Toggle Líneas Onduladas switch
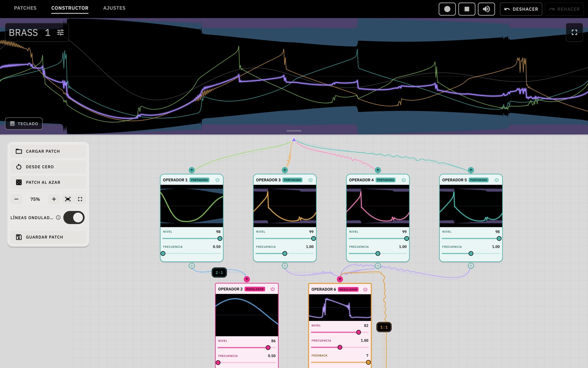Viewport: 588px width, 368px height. 74,217
